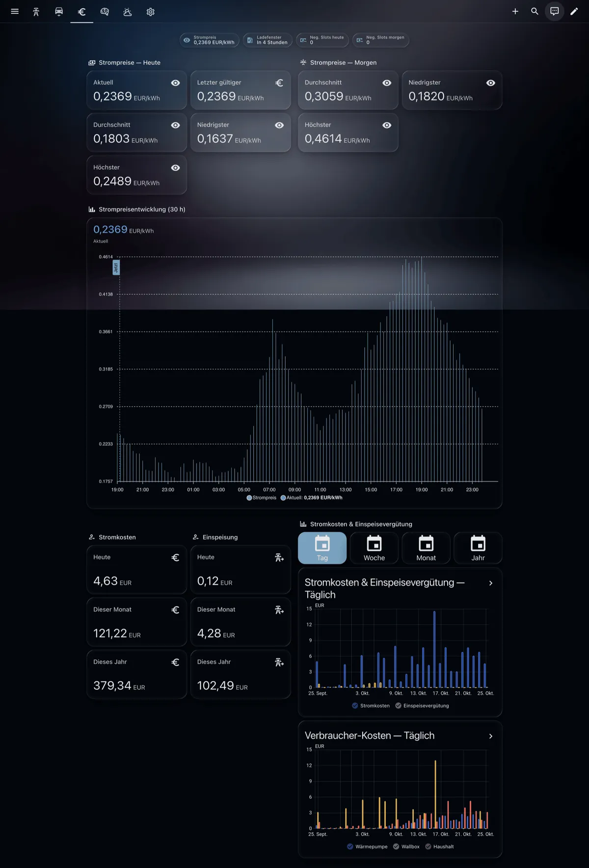Screen dimensions: 589x868
Task: Click tower icon on Einspeisung Heute card
Action: (279, 558)
